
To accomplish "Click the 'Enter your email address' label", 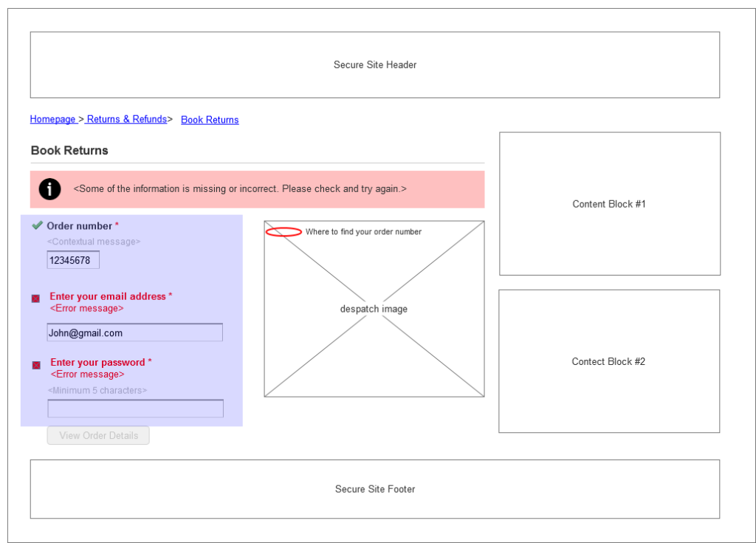I will coord(108,296).
